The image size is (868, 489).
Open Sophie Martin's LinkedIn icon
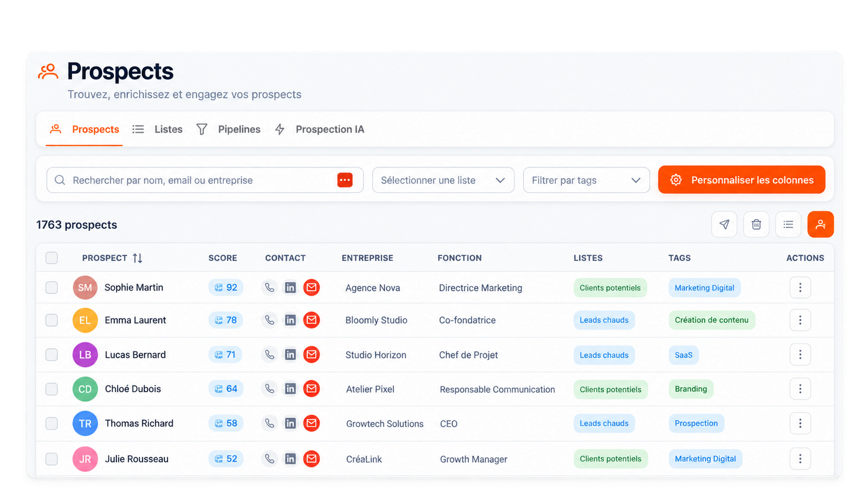(290, 287)
